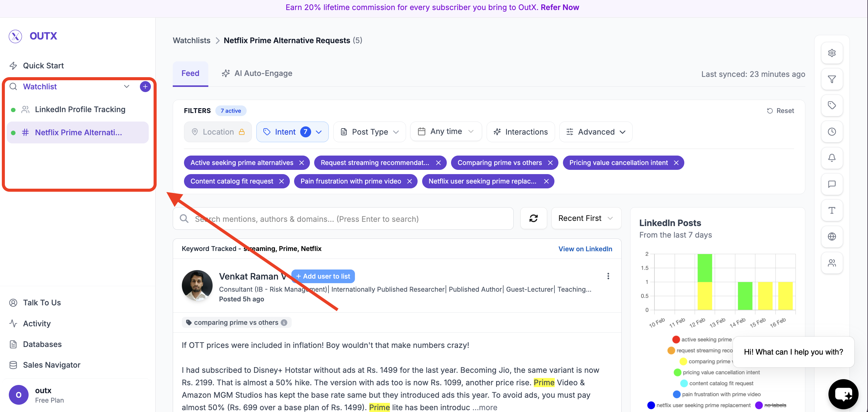Click the settings gear icon in right sidebar
The image size is (868, 412).
(x=832, y=53)
